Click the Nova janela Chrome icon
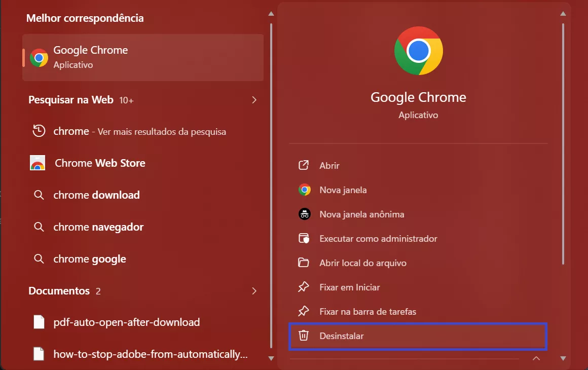 click(304, 190)
